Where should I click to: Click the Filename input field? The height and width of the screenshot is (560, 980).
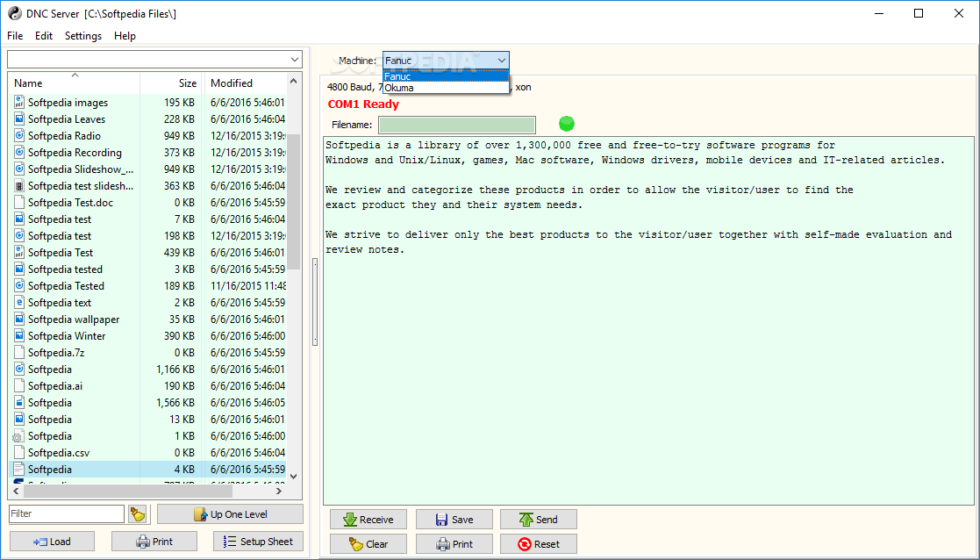[457, 125]
